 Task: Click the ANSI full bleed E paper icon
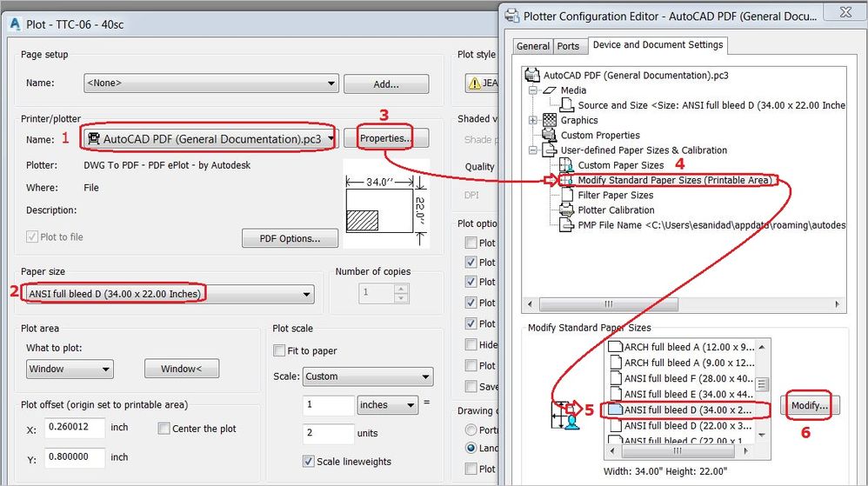(616, 394)
